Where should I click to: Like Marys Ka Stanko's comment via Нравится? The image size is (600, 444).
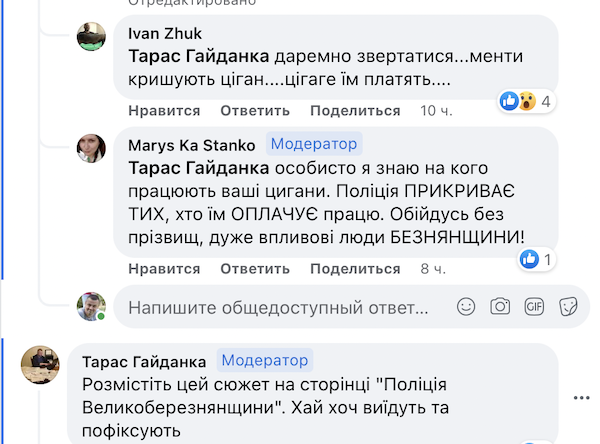click(164, 269)
